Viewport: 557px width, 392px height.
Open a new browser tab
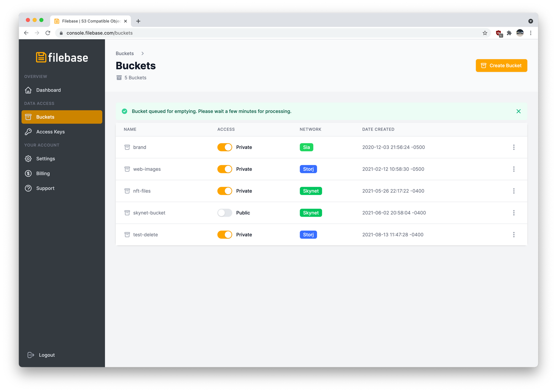[138, 21]
